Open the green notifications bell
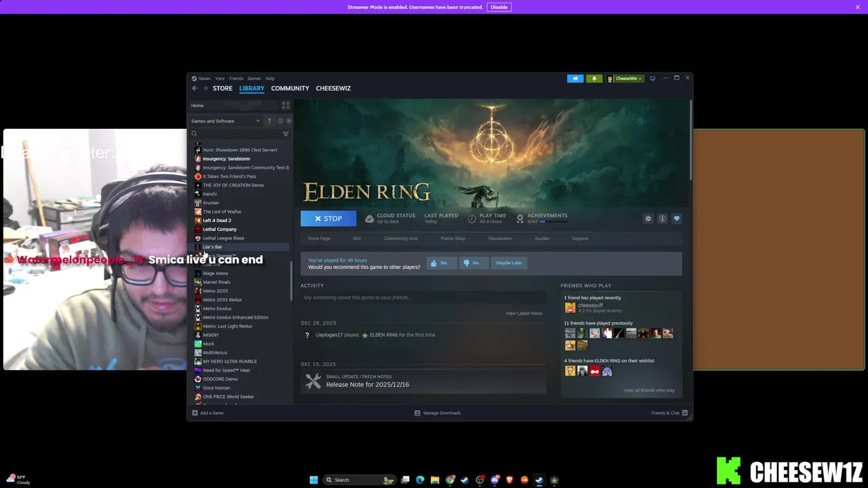This screenshot has height=488, width=868. click(x=594, y=79)
